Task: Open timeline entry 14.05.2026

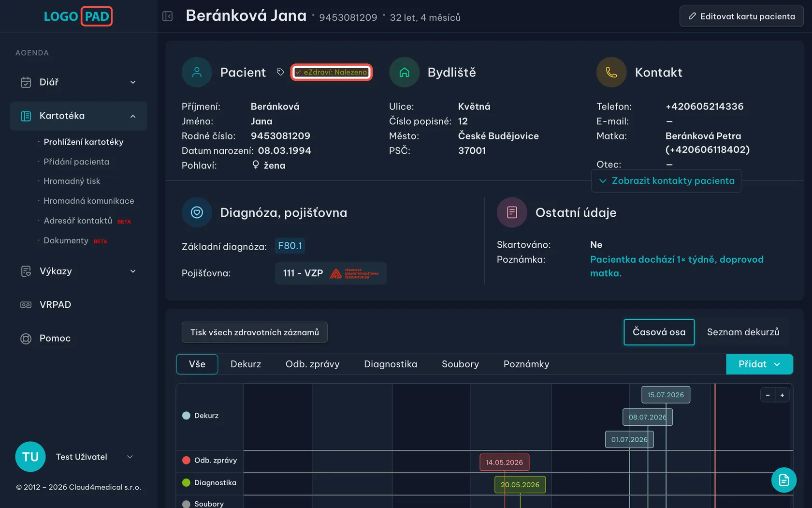Action: click(504, 462)
